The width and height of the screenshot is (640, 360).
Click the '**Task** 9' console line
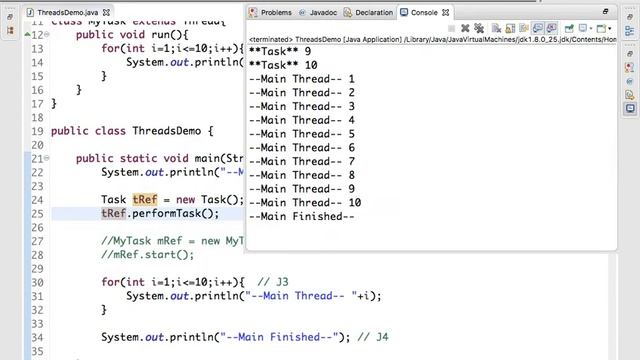point(280,51)
